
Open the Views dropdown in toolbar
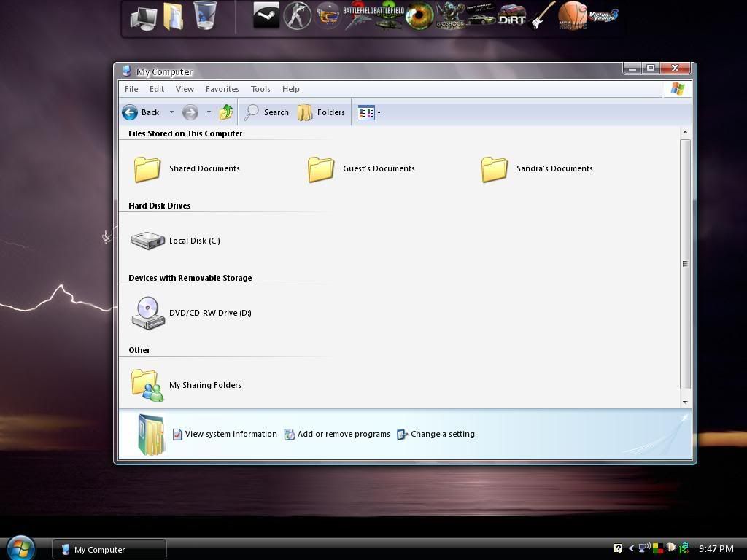click(379, 112)
